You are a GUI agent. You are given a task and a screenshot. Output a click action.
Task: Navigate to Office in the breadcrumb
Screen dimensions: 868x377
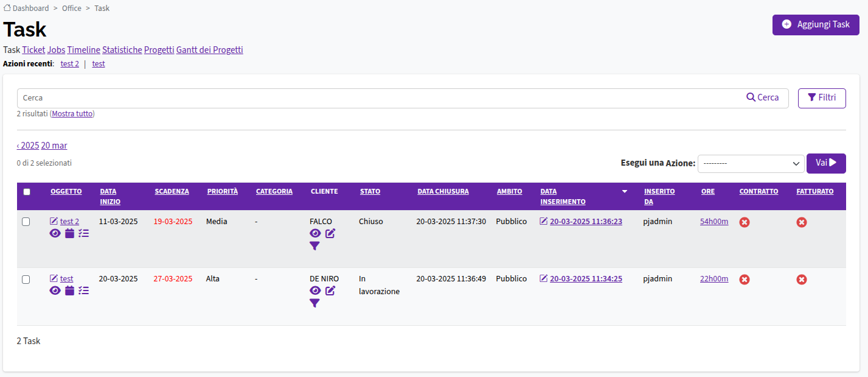click(72, 9)
